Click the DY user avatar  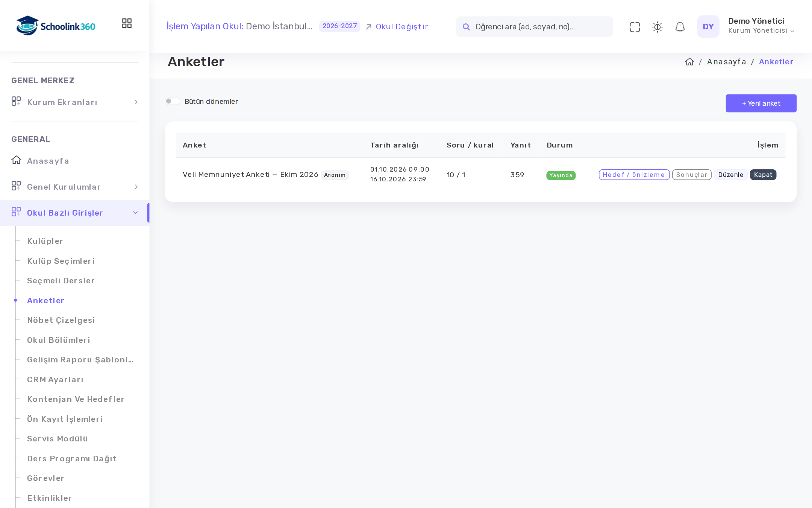[708, 26]
